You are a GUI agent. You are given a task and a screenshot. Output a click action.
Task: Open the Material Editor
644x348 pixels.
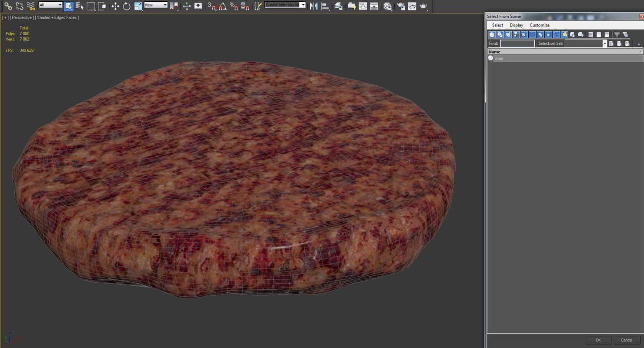click(x=387, y=6)
